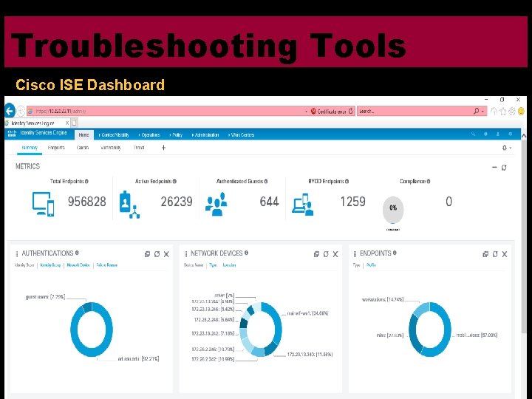532x399 pixels.
Task: Close the Endpoints dashlet
Action: pos(505,254)
